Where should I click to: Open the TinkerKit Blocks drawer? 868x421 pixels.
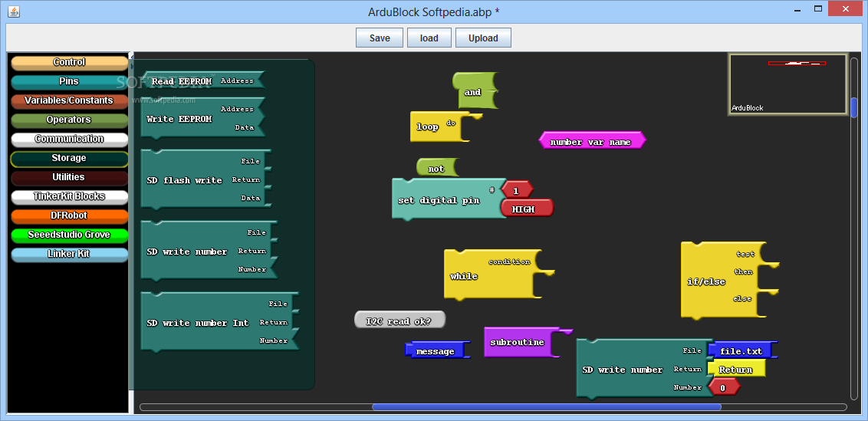69,196
